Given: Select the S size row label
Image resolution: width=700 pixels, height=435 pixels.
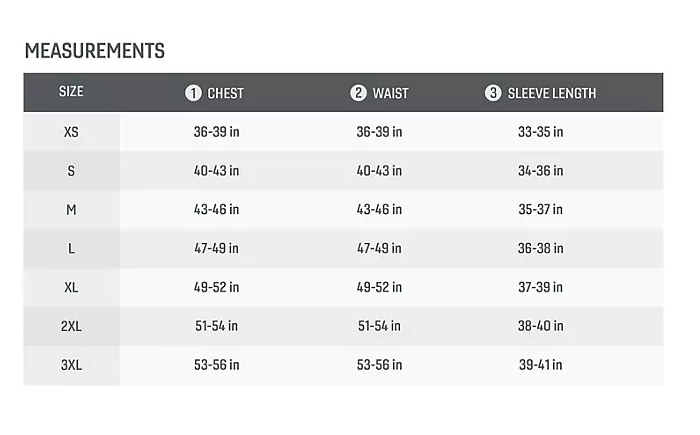Looking at the screenshot, I should (71, 171).
